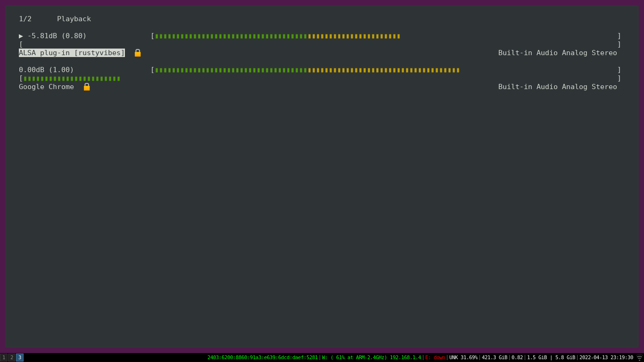644x362 pixels.
Task: Select the Google Chrome stream
Action: click(46, 87)
